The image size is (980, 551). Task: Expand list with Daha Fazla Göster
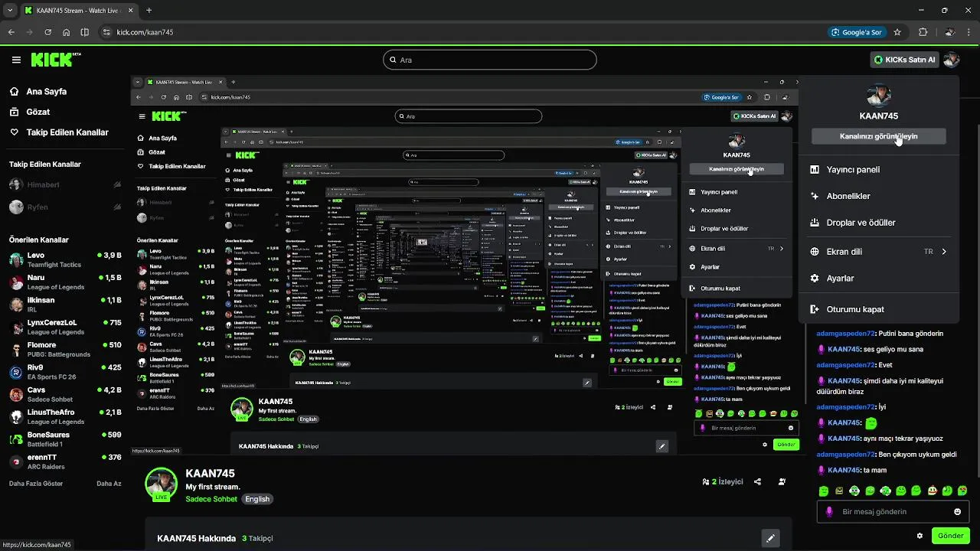(37, 484)
